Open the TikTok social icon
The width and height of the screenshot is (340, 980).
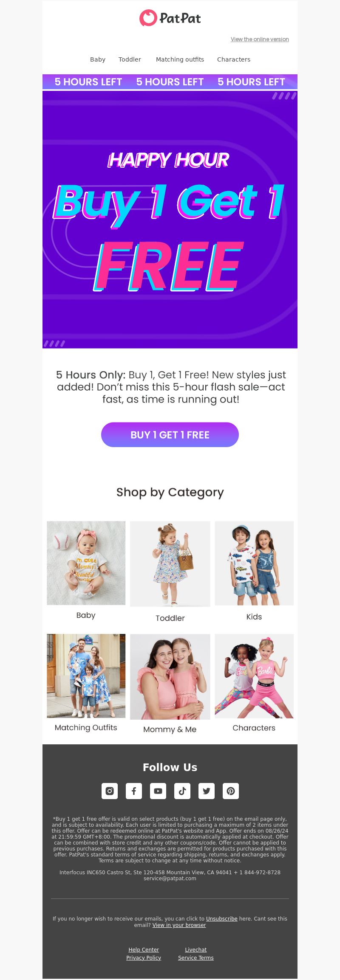pyautogui.click(x=182, y=791)
